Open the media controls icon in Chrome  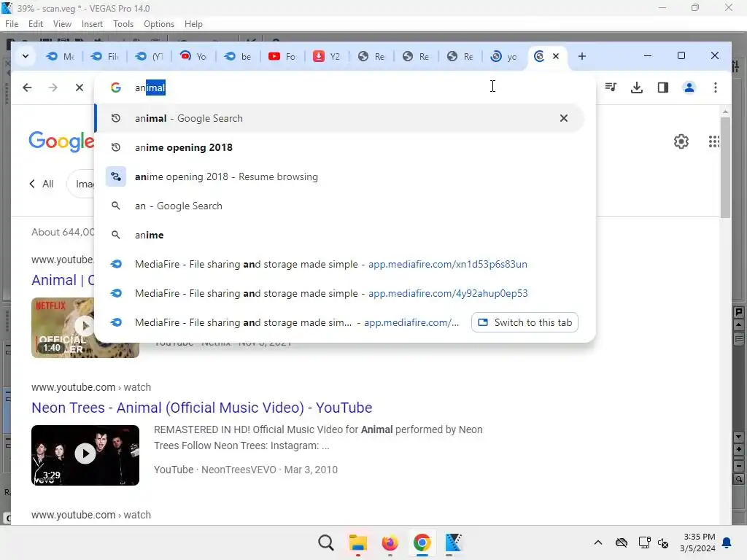click(611, 87)
